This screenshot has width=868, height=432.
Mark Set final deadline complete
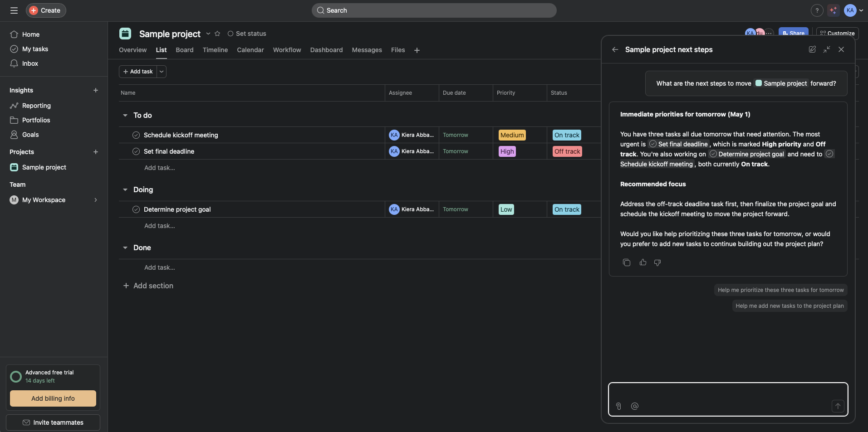pos(136,151)
